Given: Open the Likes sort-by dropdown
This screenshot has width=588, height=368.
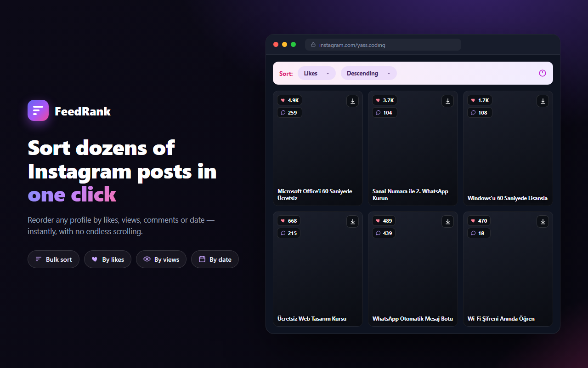Looking at the screenshot, I should pos(317,73).
